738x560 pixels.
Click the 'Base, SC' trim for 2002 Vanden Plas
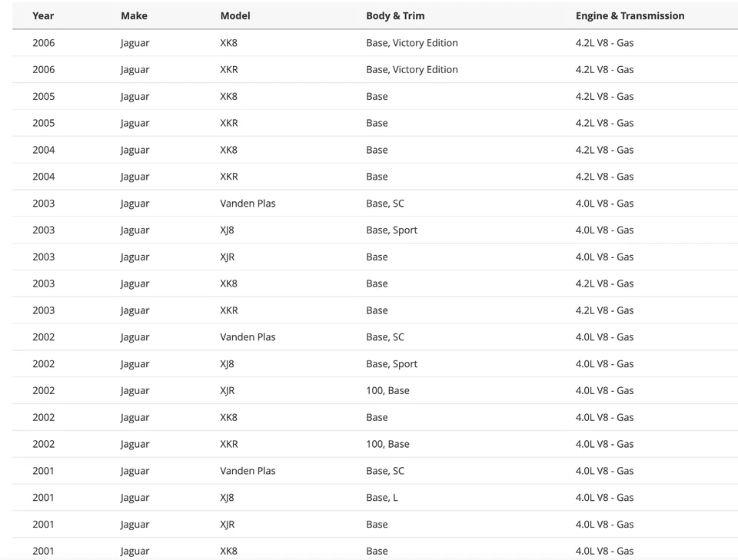pos(385,337)
